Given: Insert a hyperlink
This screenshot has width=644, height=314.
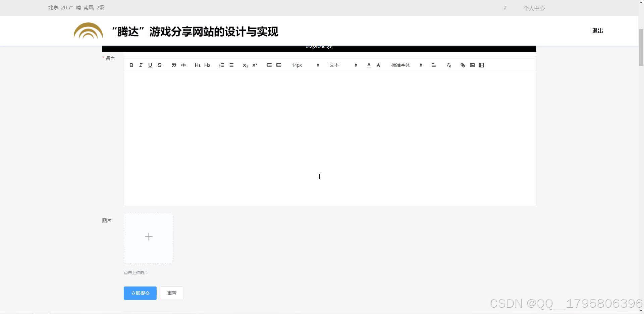Looking at the screenshot, I should [463, 65].
